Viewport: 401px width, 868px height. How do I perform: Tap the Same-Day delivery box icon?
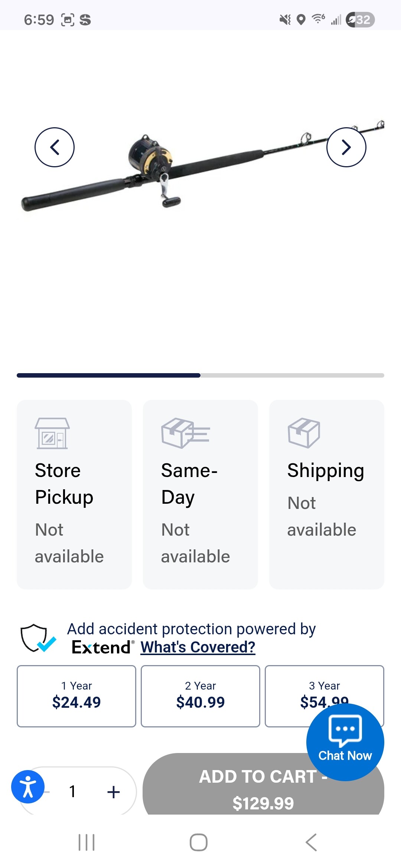click(185, 433)
